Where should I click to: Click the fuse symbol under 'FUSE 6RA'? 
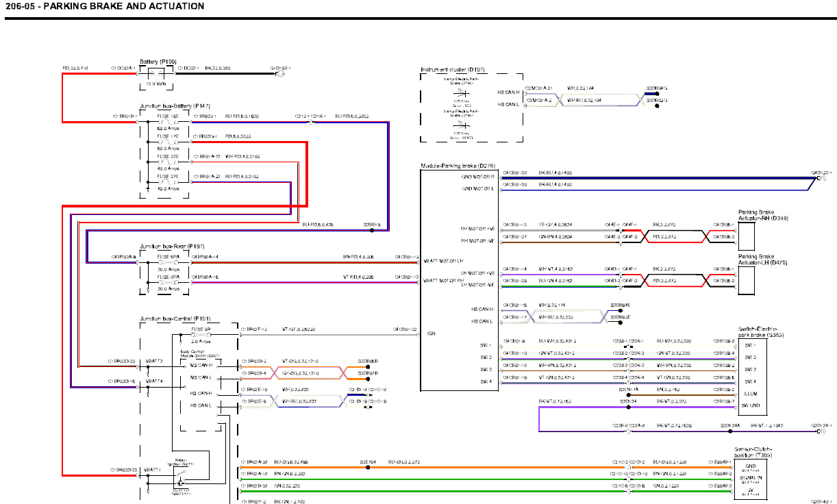(x=168, y=263)
